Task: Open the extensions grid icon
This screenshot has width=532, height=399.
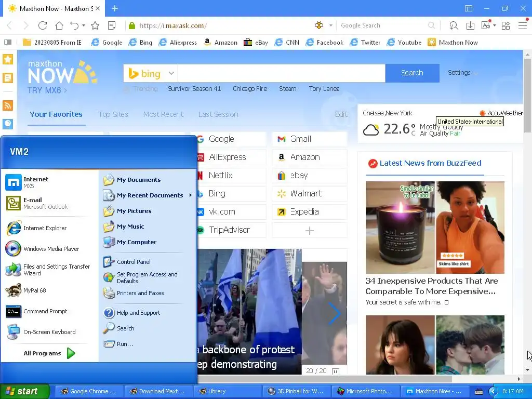Action: pyautogui.click(x=506, y=25)
